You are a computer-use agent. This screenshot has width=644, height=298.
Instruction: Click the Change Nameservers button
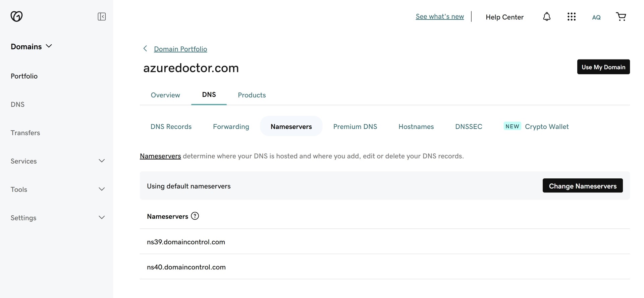[x=583, y=185]
